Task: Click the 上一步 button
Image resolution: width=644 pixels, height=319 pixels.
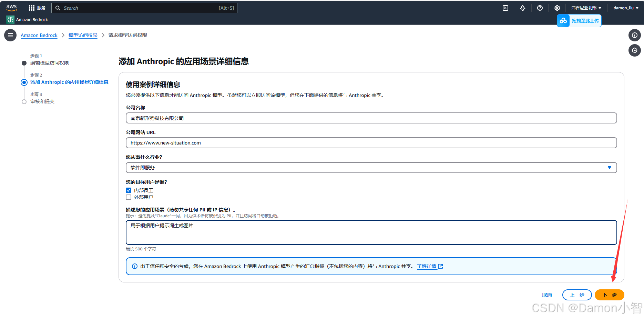Action: coord(577,295)
